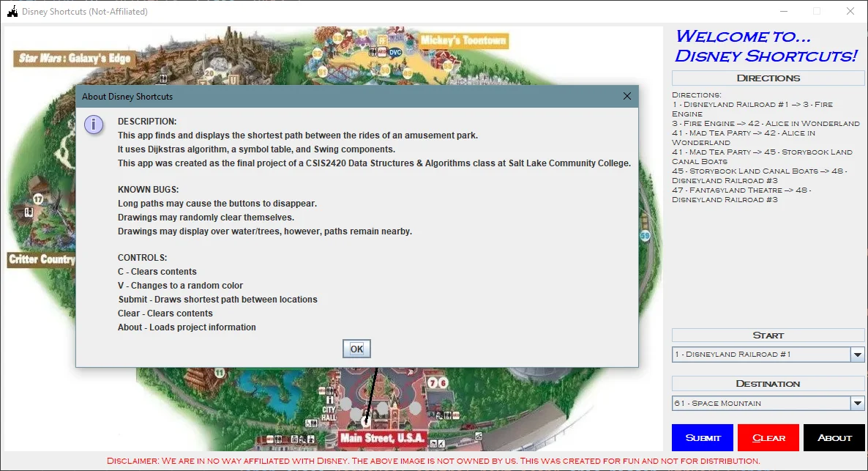Click the Star Wars: Galaxy's Edge map label

(x=74, y=58)
